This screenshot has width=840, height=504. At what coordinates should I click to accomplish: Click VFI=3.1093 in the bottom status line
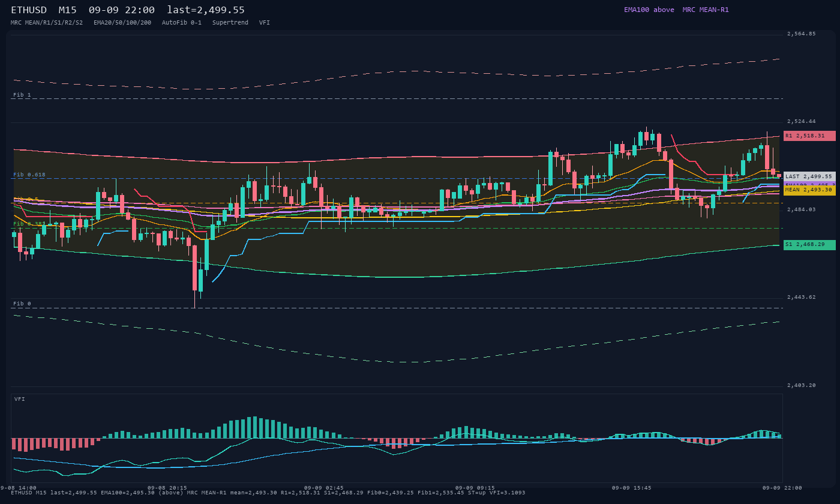pyautogui.click(x=509, y=493)
